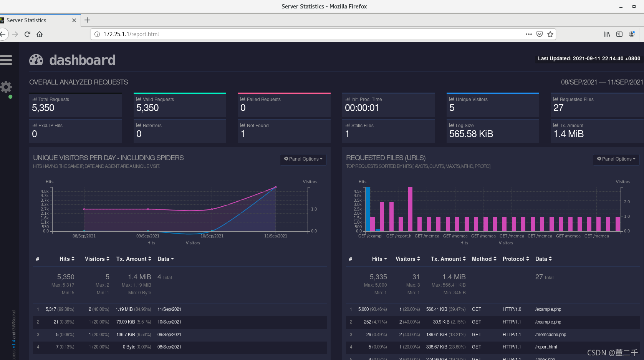Image resolution: width=644 pixels, height=360 pixels.
Task: Sort requested files by Data column
Action: (x=543, y=259)
